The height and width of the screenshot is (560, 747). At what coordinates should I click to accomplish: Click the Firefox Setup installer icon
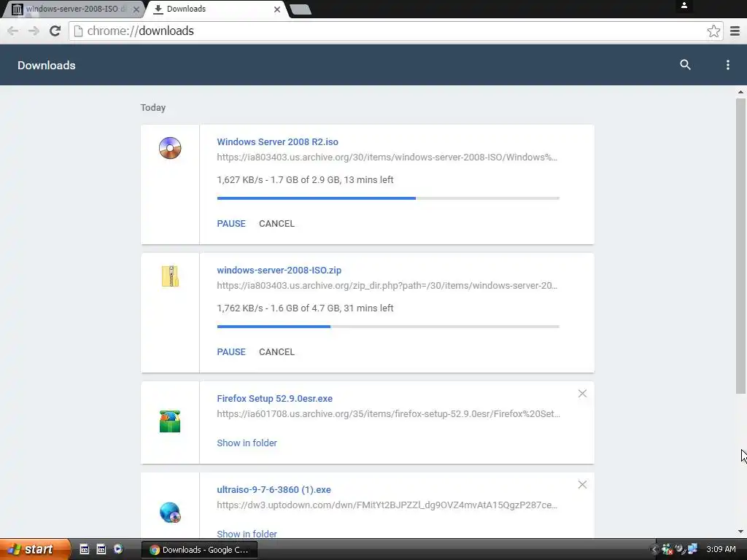(x=170, y=421)
